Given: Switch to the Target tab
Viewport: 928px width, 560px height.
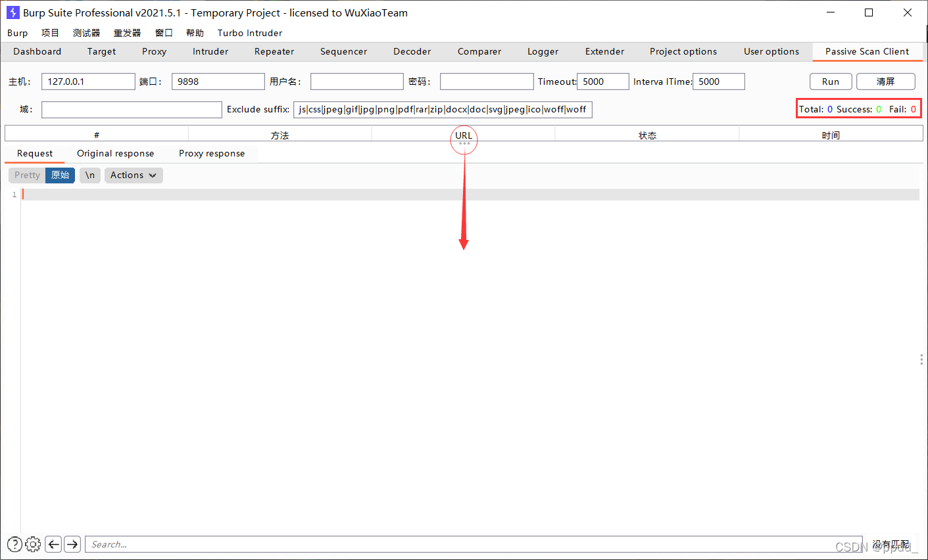Looking at the screenshot, I should pyautogui.click(x=101, y=51).
